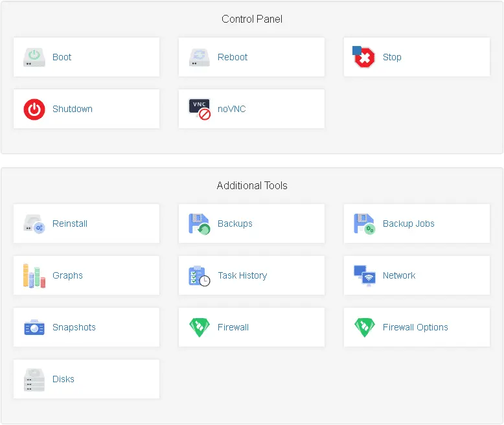Open the Firewall Options link
504x425 pixels.
415,327
